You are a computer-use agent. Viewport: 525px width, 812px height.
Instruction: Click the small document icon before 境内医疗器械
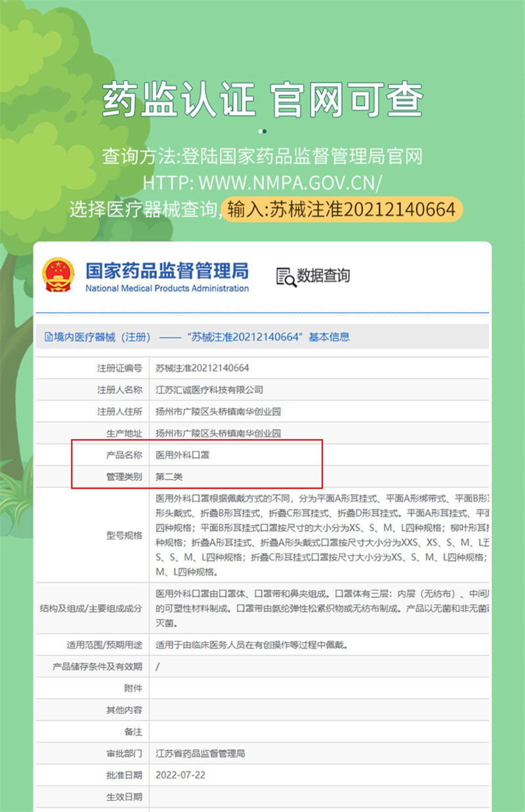48,337
